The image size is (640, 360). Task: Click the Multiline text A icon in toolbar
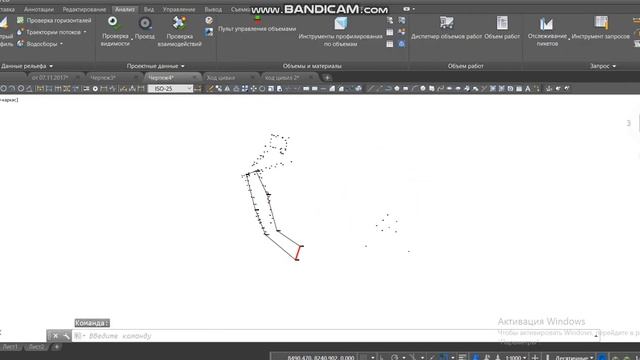[527, 89]
